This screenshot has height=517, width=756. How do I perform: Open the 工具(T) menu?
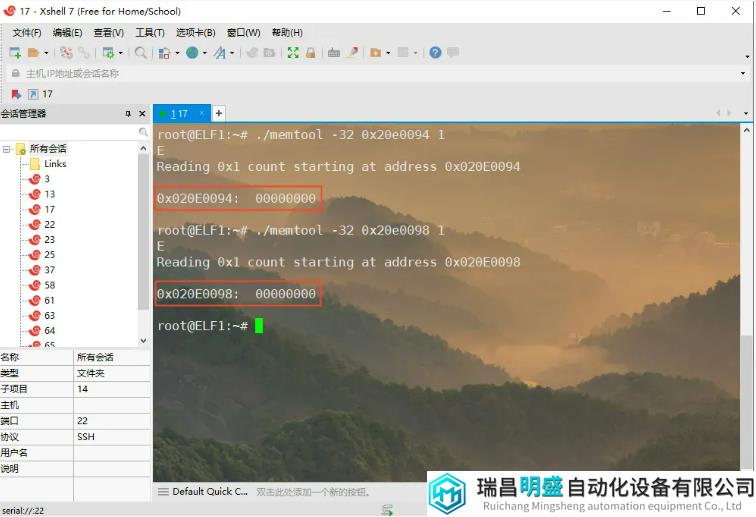[150, 32]
